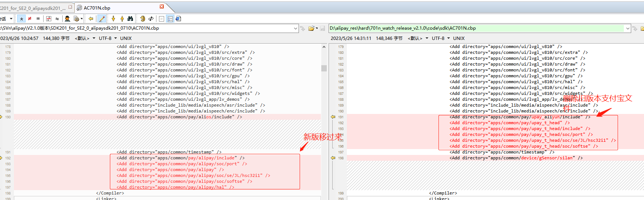Click left pane timestamp 2023/6/26 10:24:57
644x200 pixels.
(19, 38)
